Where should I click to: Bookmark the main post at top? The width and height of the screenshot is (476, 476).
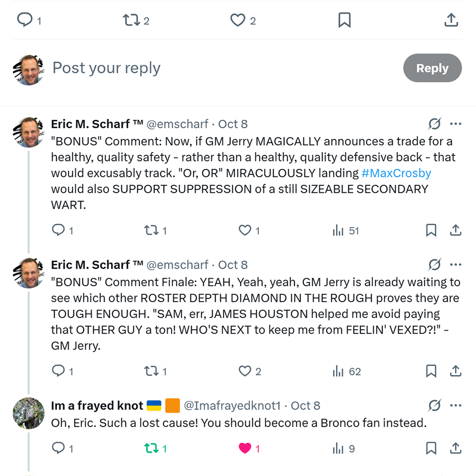[x=344, y=20]
